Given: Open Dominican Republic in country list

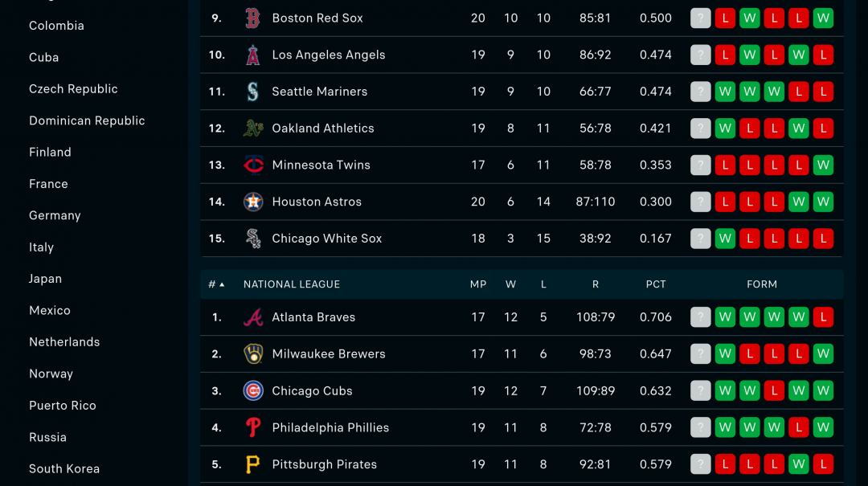Looking at the screenshot, I should 87,120.
